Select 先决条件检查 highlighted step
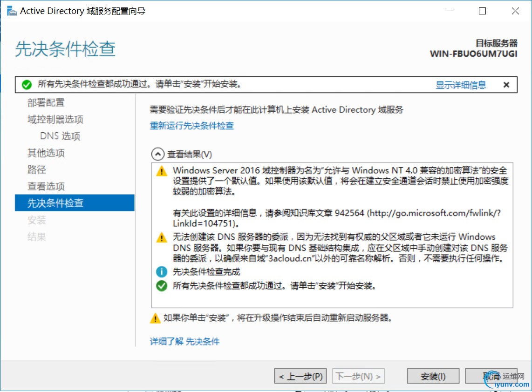The image size is (532, 392). pyautogui.click(x=75, y=203)
